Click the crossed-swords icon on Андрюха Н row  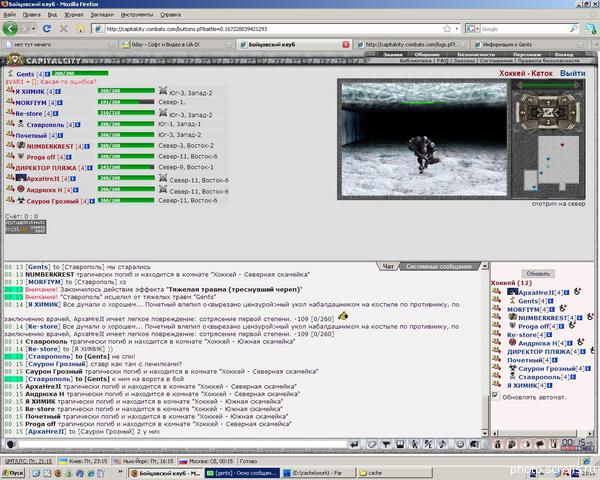click(x=163, y=189)
